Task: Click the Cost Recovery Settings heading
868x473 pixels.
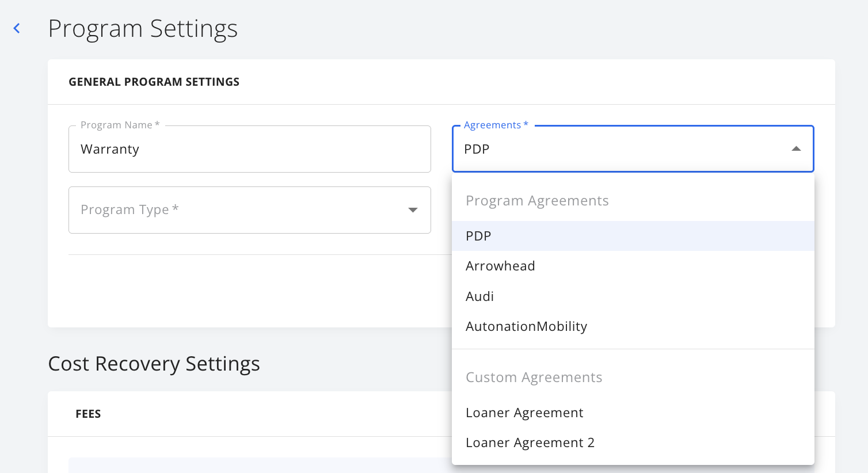Action: (x=154, y=364)
